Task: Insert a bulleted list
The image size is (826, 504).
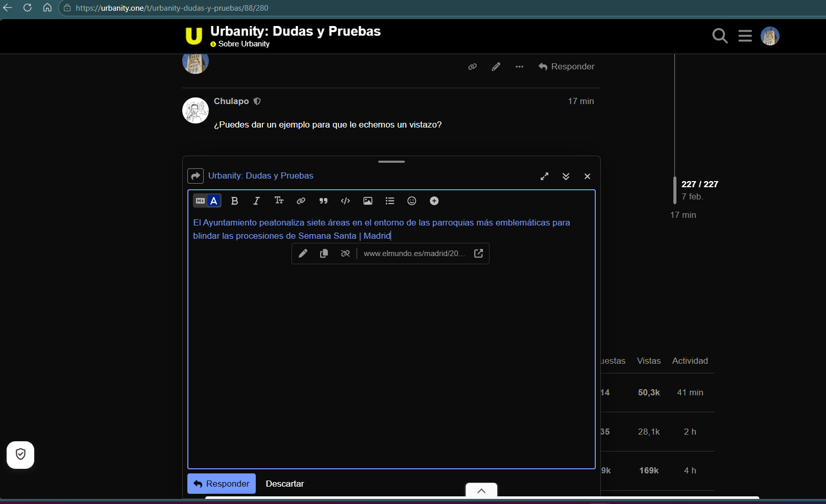Action: pos(390,201)
